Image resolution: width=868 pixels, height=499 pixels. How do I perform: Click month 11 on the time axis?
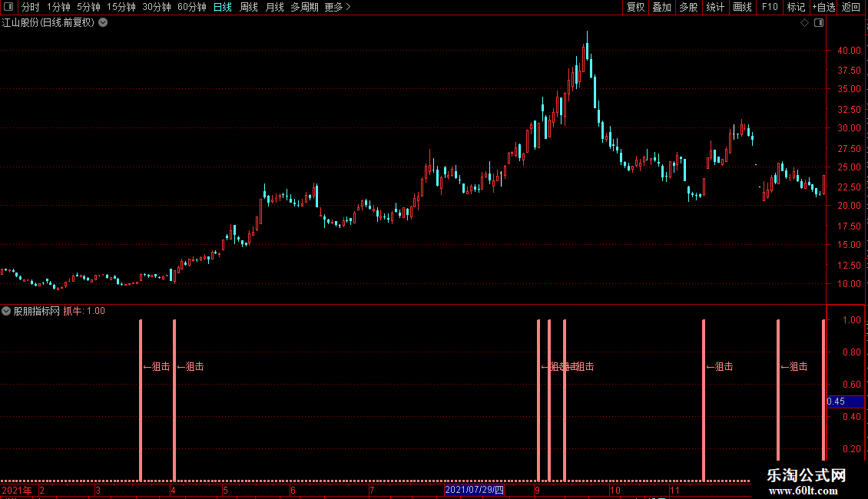(674, 490)
